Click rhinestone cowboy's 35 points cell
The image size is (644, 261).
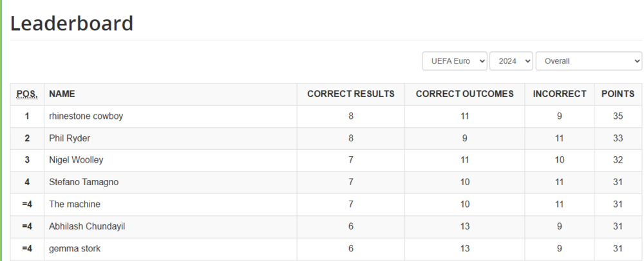tap(618, 116)
